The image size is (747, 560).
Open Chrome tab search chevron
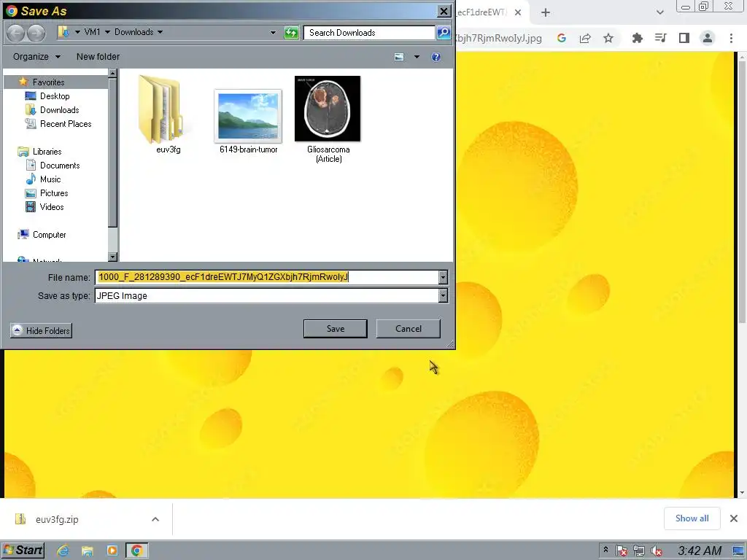coord(659,12)
